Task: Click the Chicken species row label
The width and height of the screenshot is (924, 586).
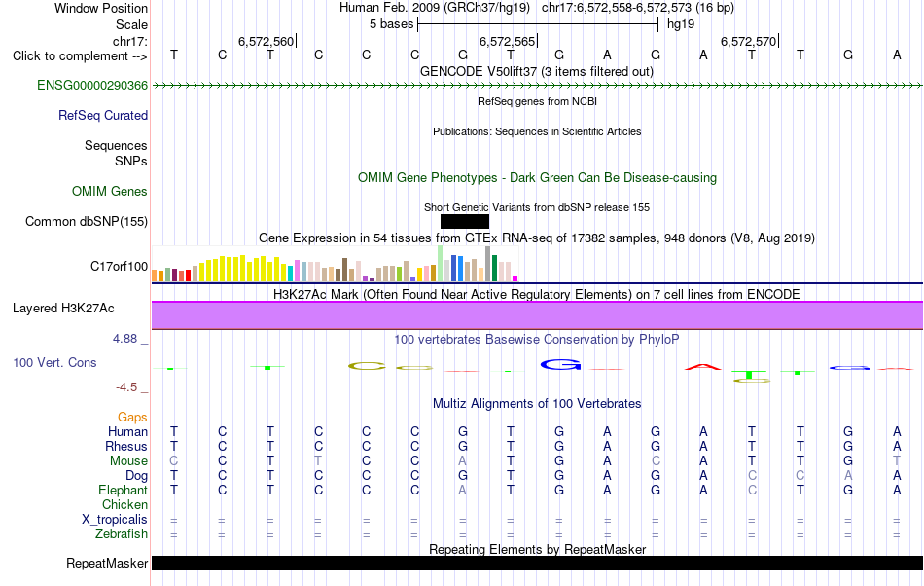Action: coord(124,504)
